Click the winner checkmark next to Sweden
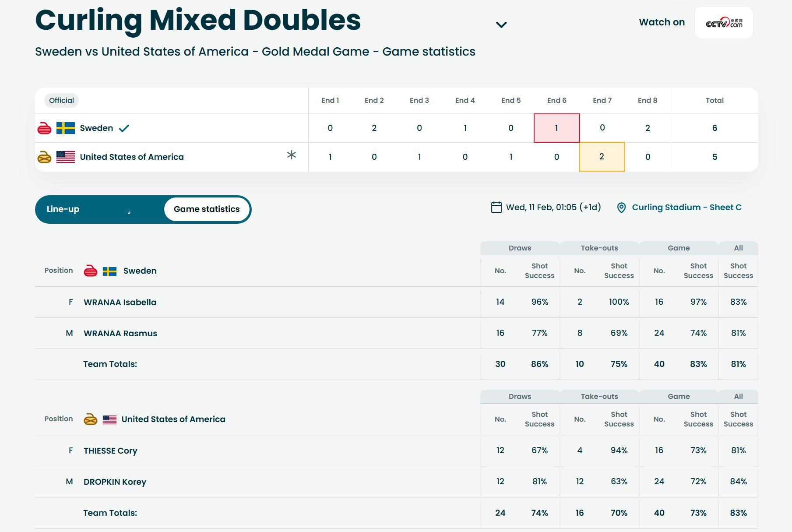The image size is (792, 532). click(x=124, y=128)
